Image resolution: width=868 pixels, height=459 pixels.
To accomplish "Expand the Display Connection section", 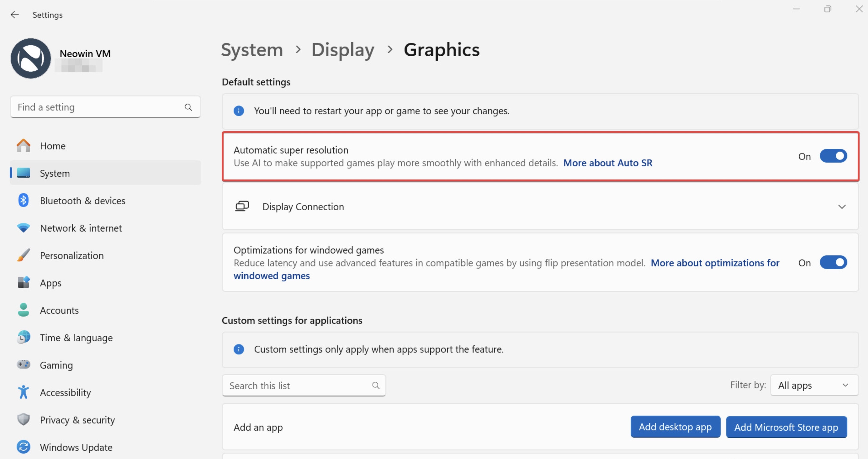I will (x=841, y=207).
